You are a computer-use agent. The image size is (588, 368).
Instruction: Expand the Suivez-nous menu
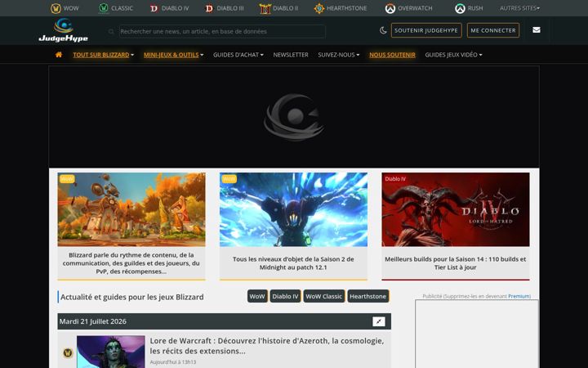coord(339,55)
